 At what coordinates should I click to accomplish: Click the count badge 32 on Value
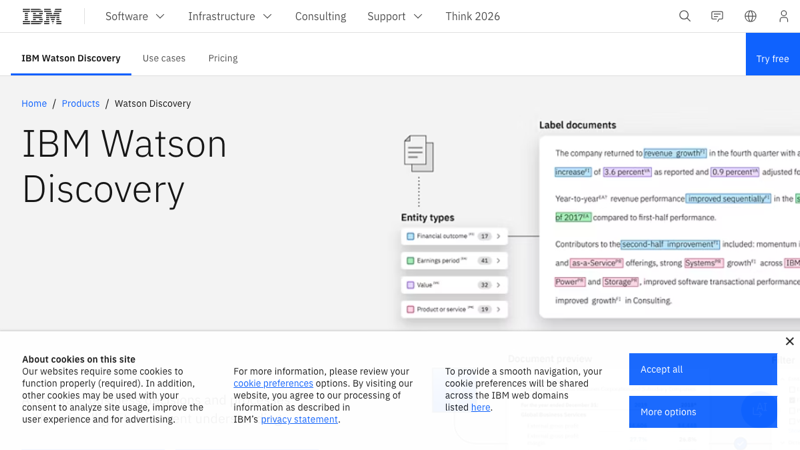tap(484, 285)
